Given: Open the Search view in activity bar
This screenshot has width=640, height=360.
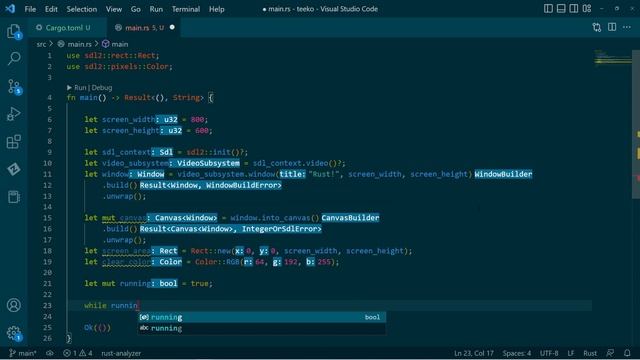Looking at the screenshot, I should point(14,58).
